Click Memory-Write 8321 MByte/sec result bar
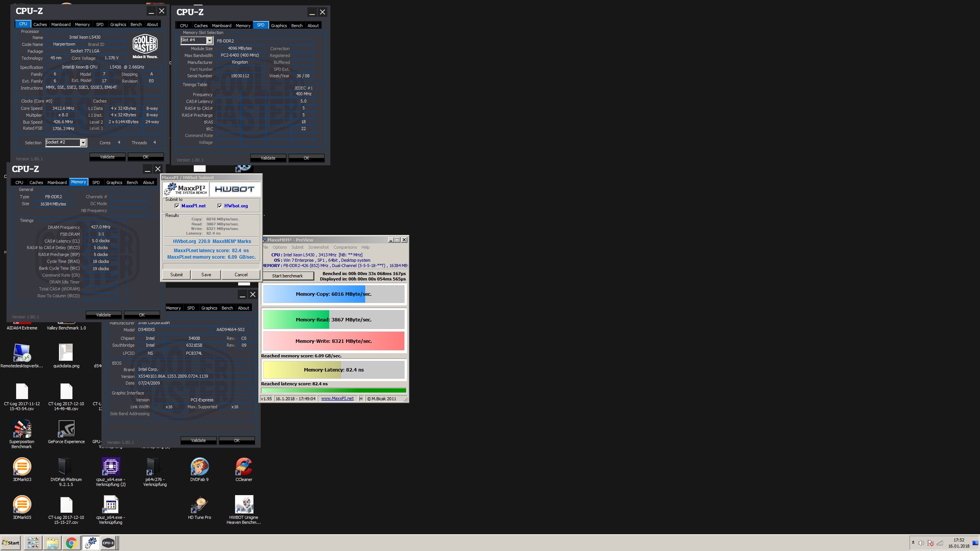 (334, 341)
